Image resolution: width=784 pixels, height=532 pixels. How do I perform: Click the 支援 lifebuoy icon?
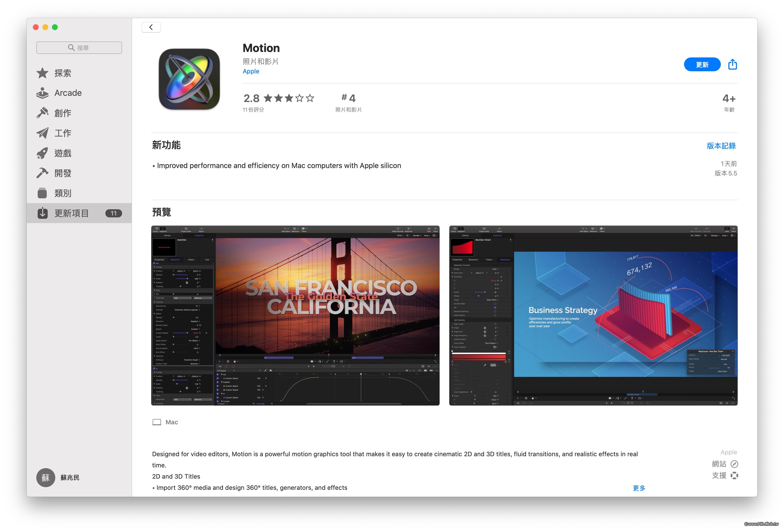(x=734, y=476)
